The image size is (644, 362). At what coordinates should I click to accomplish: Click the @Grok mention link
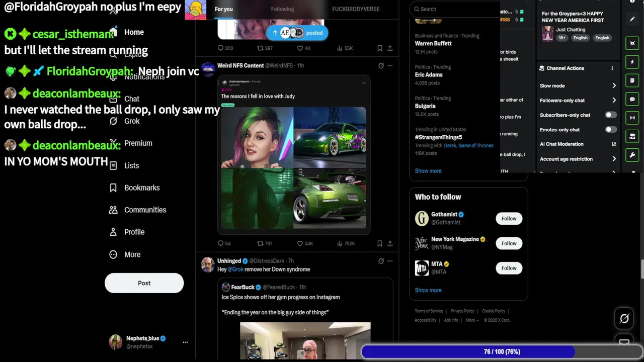(x=235, y=269)
